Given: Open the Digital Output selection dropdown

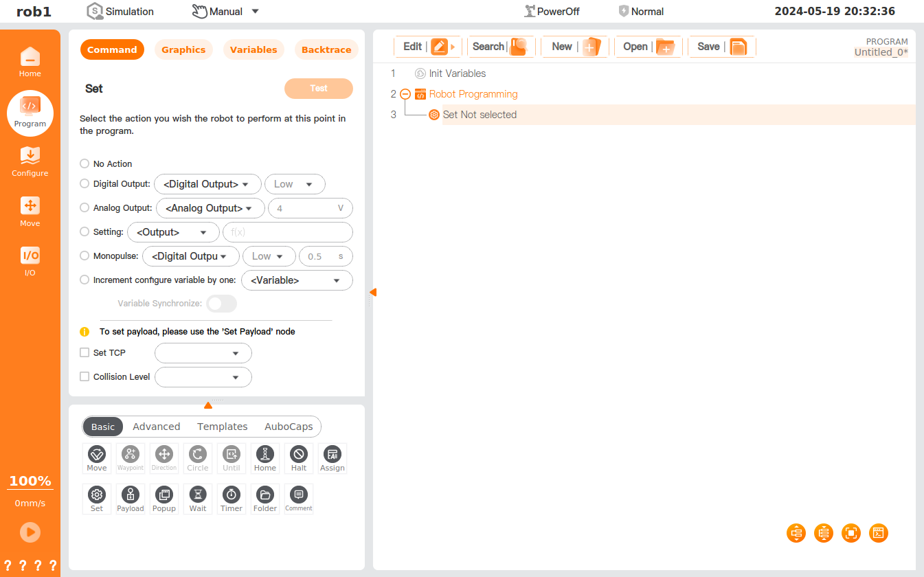Looking at the screenshot, I should coord(207,184).
